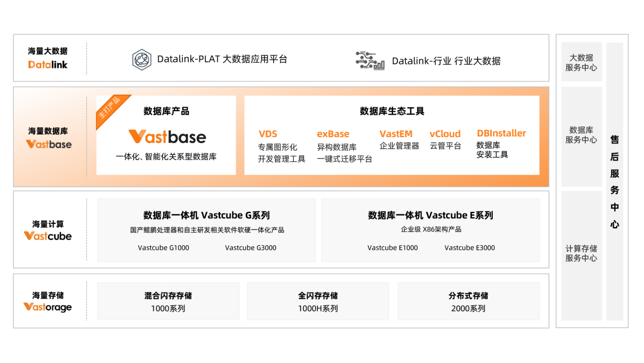
Task: Open the 大数据服务中心 panel
Action: (581, 62)
